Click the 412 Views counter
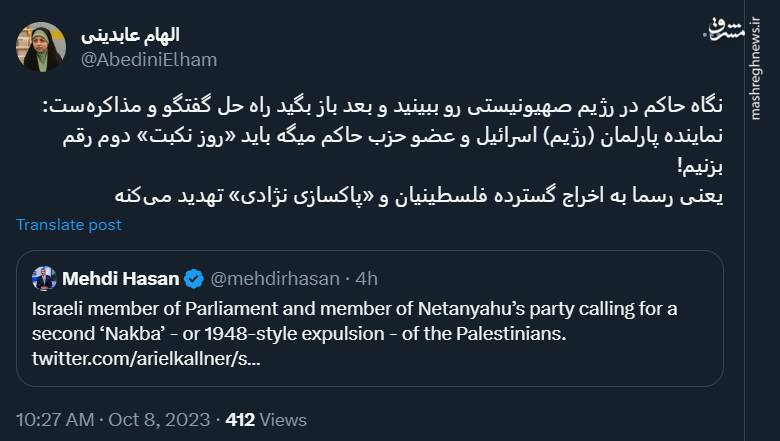The image size is (780, 441). (265, 420)
